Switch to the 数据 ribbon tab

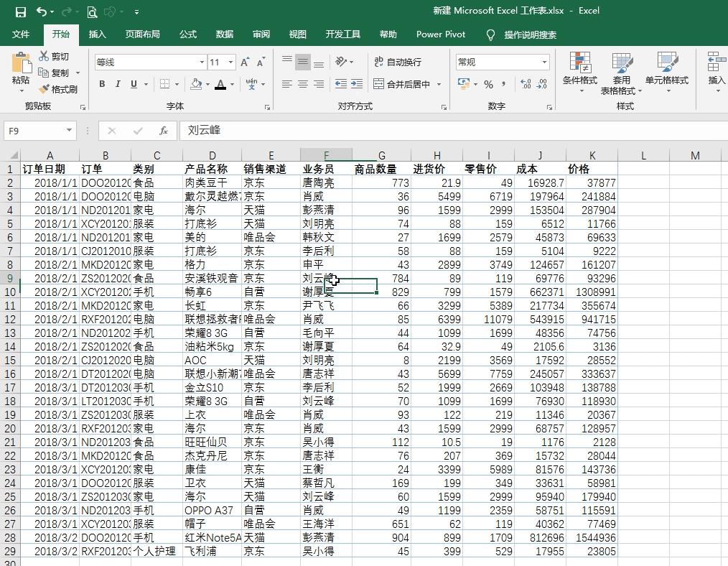(224, 34)
